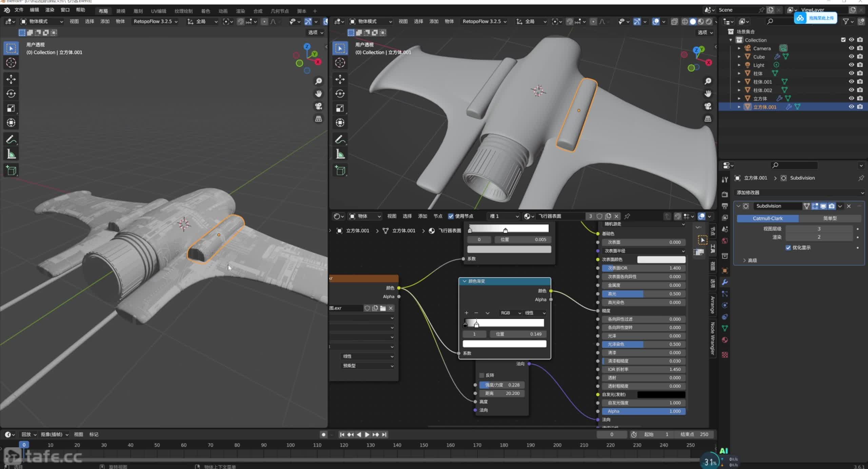This screenshot has height=469, width=868.
Task: Toggle Use Nodes checkbox in node editor
Action: (x=451, y=216)
